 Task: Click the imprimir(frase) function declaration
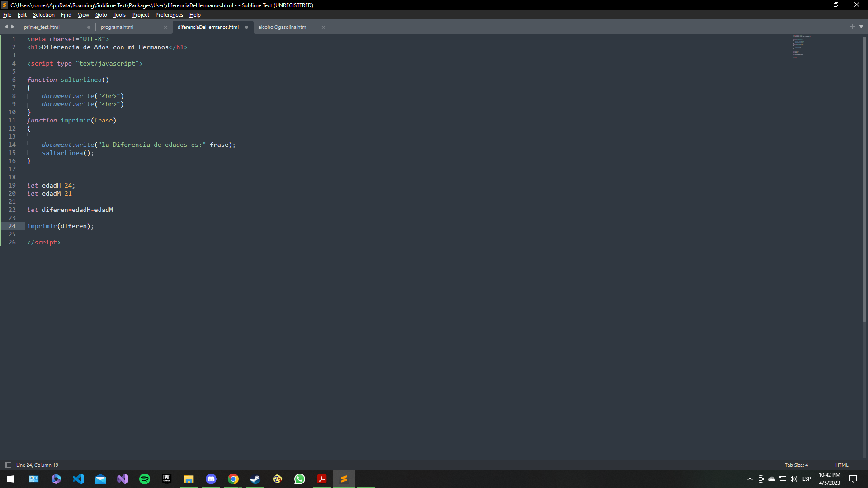[71, 120]
